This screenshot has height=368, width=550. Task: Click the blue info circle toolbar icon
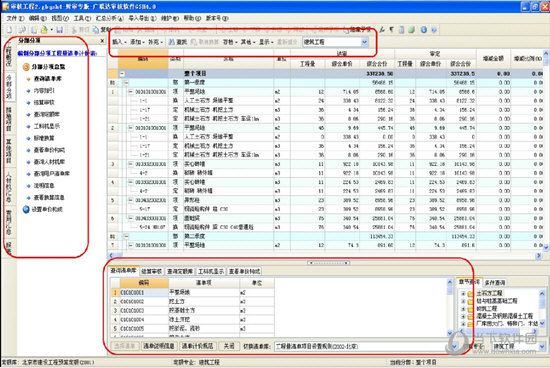click(424, 30)
